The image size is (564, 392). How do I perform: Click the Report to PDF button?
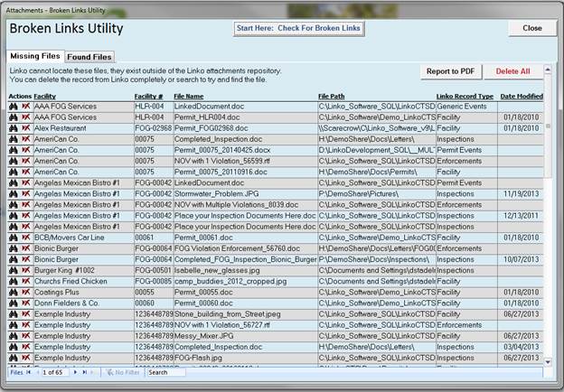pyautogui.click(x=451, y=71)
